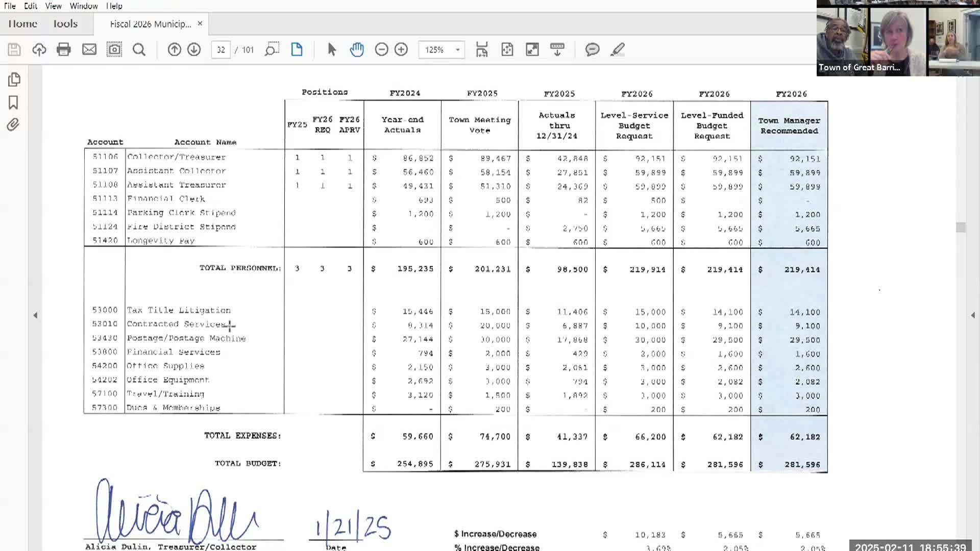Click the 201,231 personnel total value
The image size is (980, 551).
(493, 269)
